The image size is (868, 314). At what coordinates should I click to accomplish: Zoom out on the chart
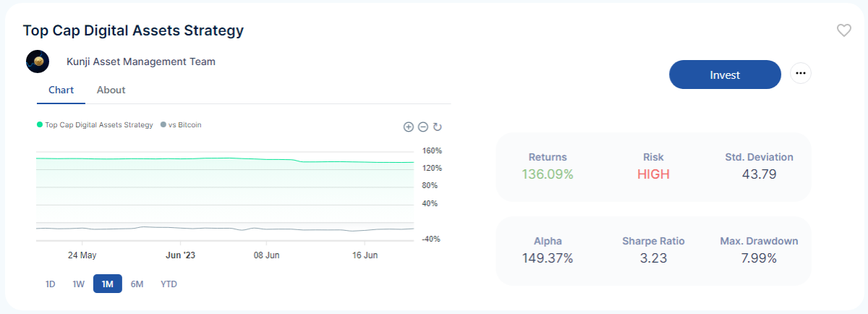pyautogui.click(x=422, y=127)
